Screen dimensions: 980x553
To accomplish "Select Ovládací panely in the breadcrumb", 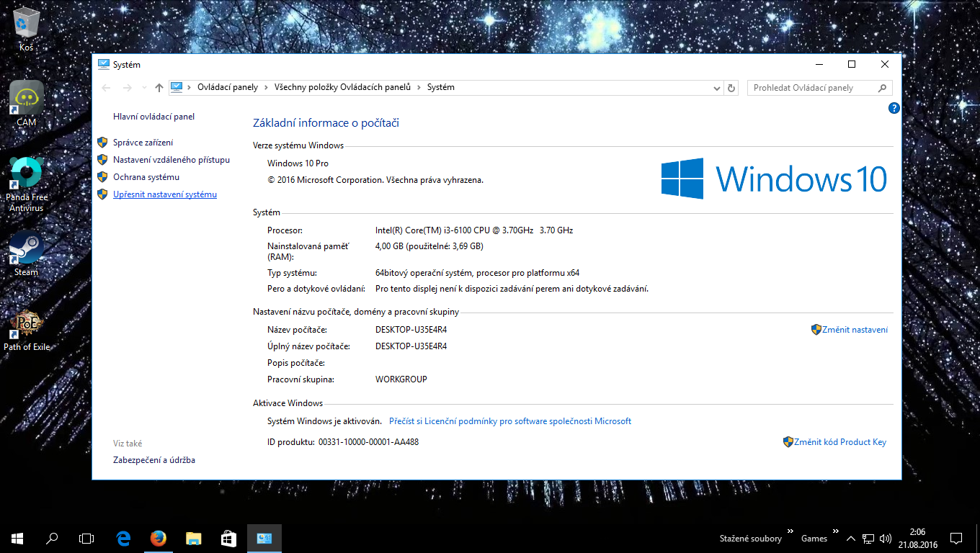I will (x=228, y=87).
